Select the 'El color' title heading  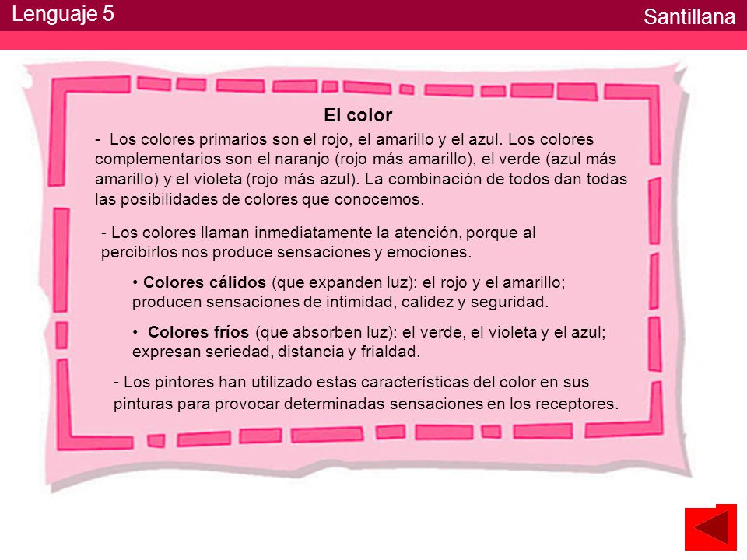click(x=358, y=115)
